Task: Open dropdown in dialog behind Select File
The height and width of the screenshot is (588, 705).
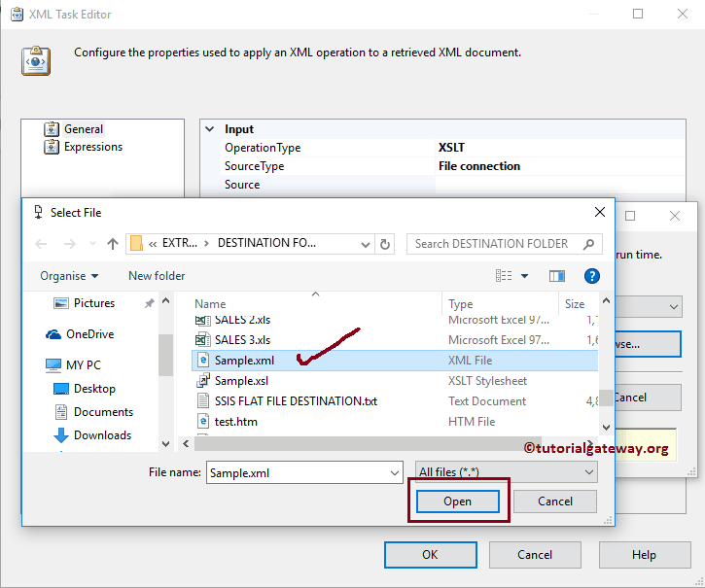Action: click(x=673, y=307)
